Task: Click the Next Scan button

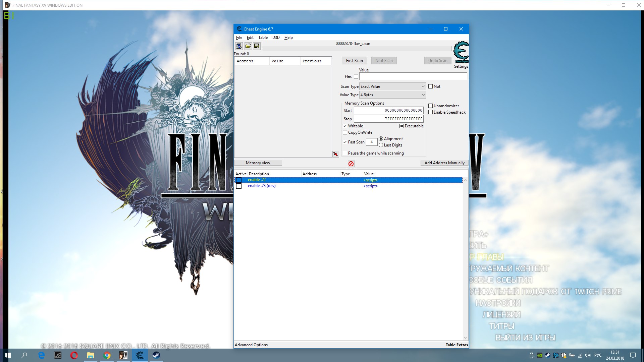Action: pos(384,61)
